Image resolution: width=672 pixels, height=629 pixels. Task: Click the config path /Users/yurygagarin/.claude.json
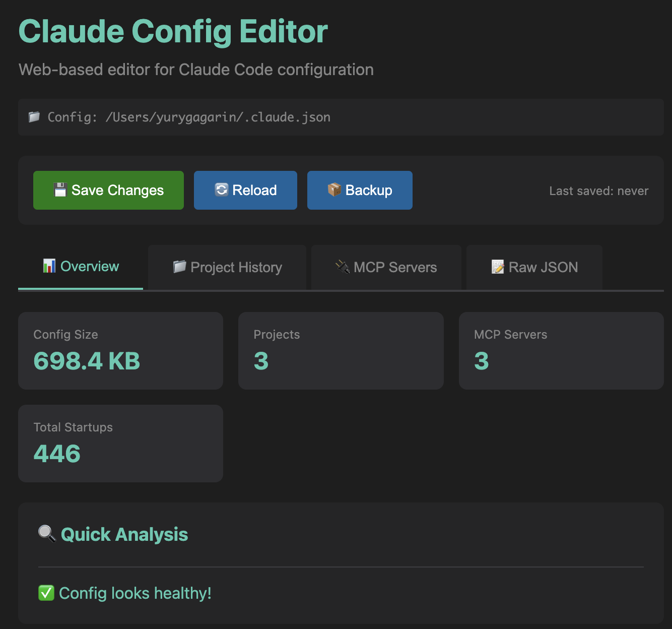tap(218, 117)
